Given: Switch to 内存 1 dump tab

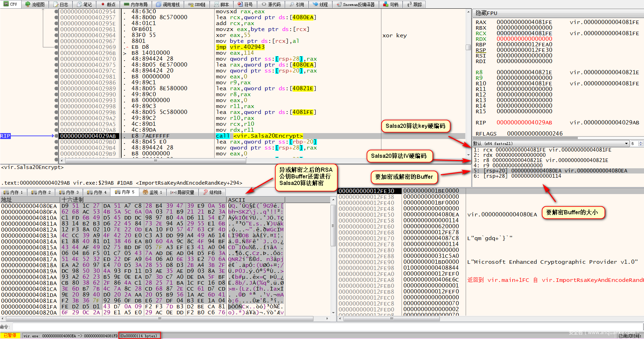Looking at the screenshot, I should [13, 192].
